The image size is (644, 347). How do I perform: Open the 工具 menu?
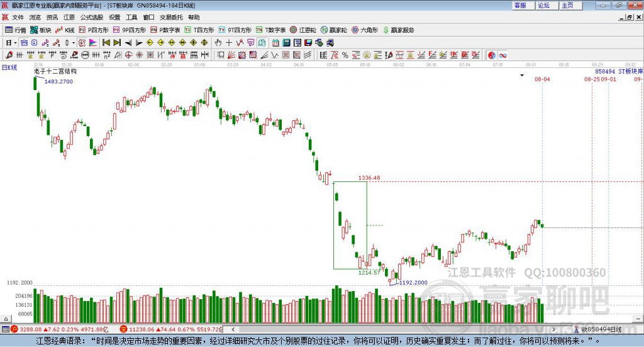tap(131, 17)
